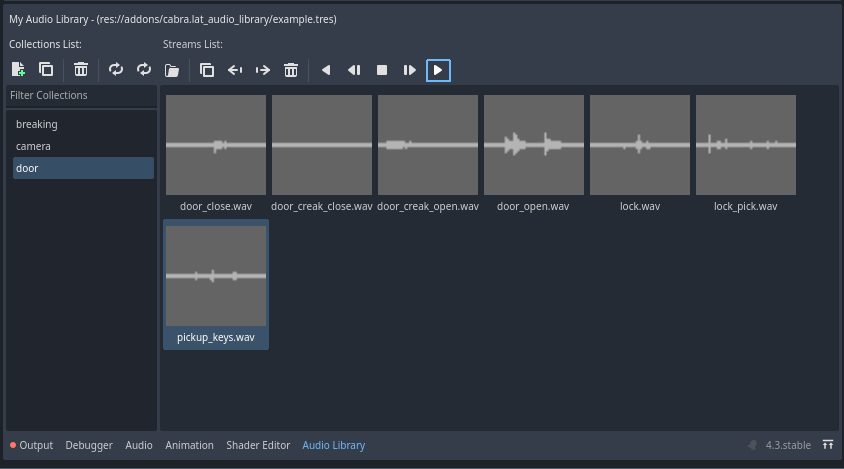Open the Shader Editor tab
844x469 pixels.
(258, 445)
